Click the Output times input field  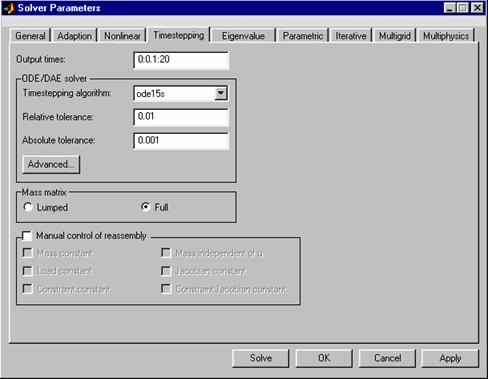(x=181, y=60)
